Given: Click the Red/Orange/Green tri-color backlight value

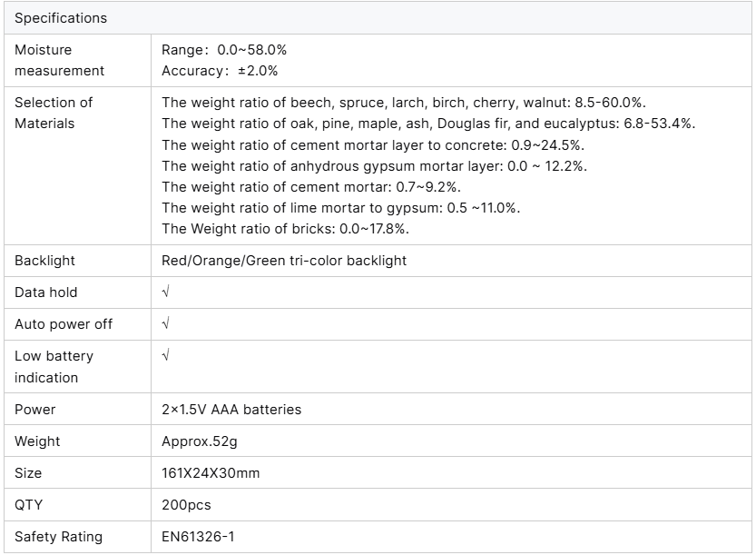Looking at the screenshot, I should [284, 261].
